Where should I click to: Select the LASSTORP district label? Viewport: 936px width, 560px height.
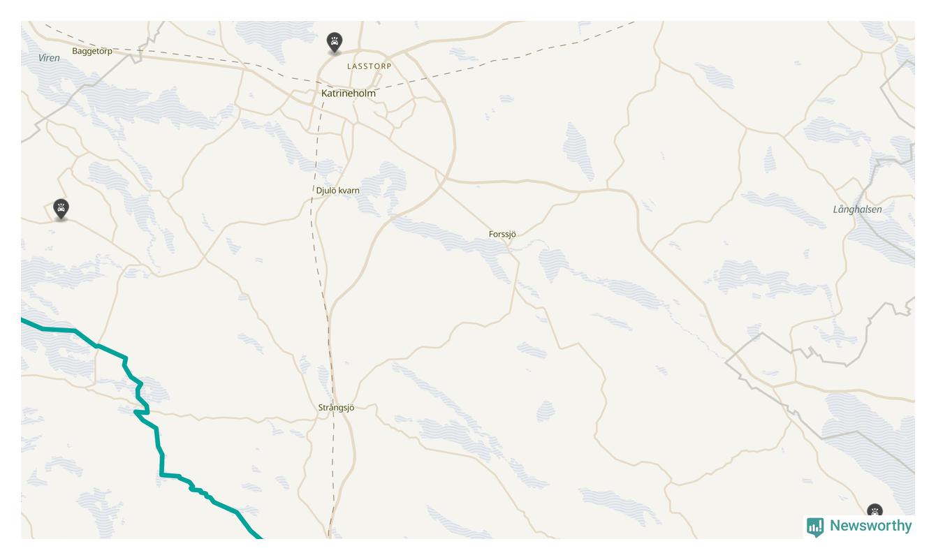370,66
